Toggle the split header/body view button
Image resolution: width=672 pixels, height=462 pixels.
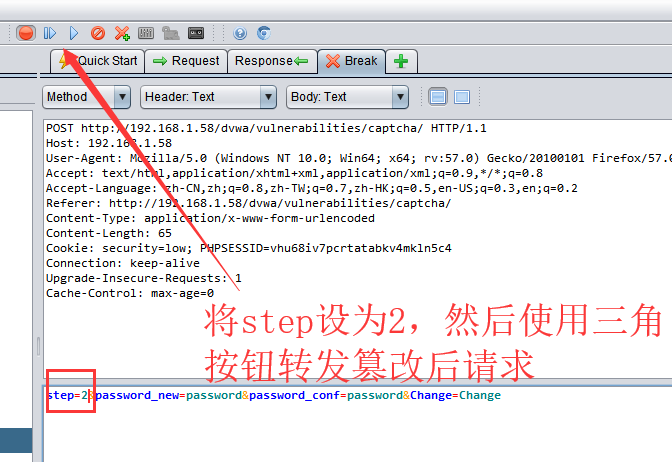(437, 97)
